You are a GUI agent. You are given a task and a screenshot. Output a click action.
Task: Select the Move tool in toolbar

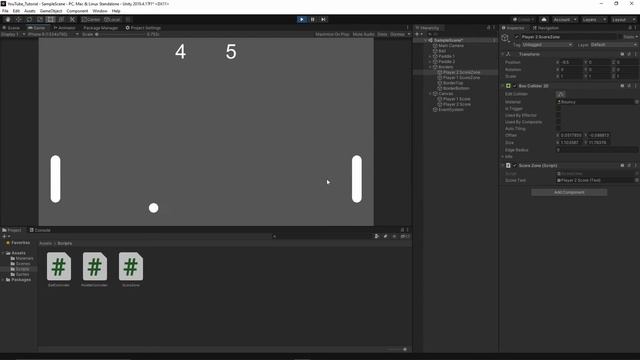tap(18, 19)
